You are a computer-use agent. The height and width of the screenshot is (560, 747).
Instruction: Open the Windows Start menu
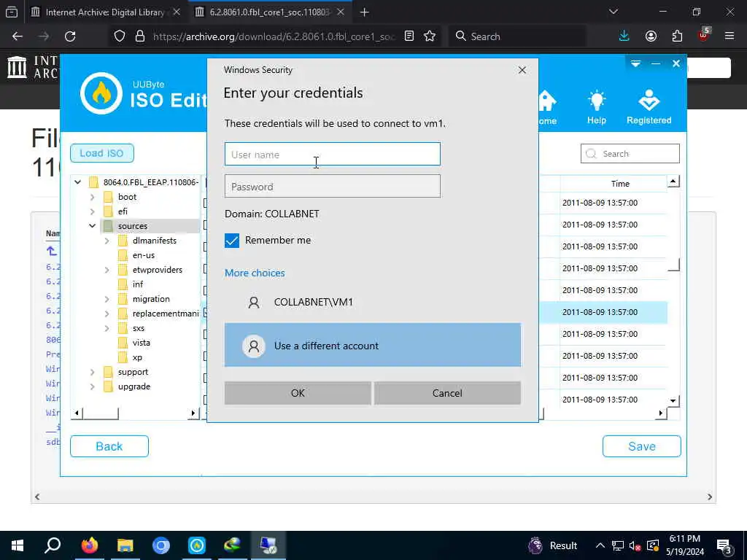click(18, 545)
